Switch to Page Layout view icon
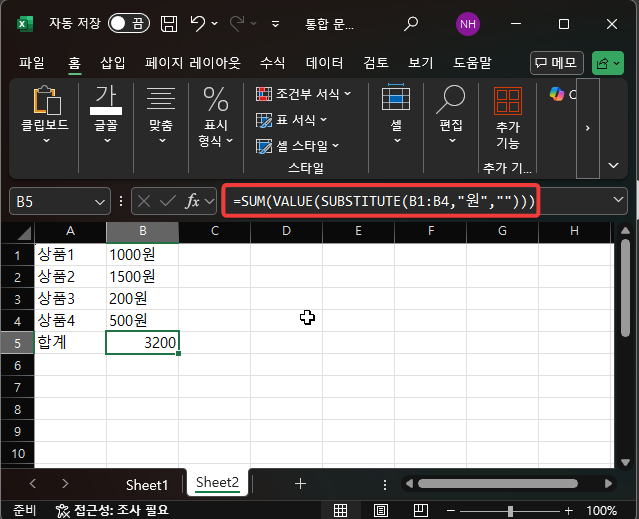639x519 pixels. point(381,510)
